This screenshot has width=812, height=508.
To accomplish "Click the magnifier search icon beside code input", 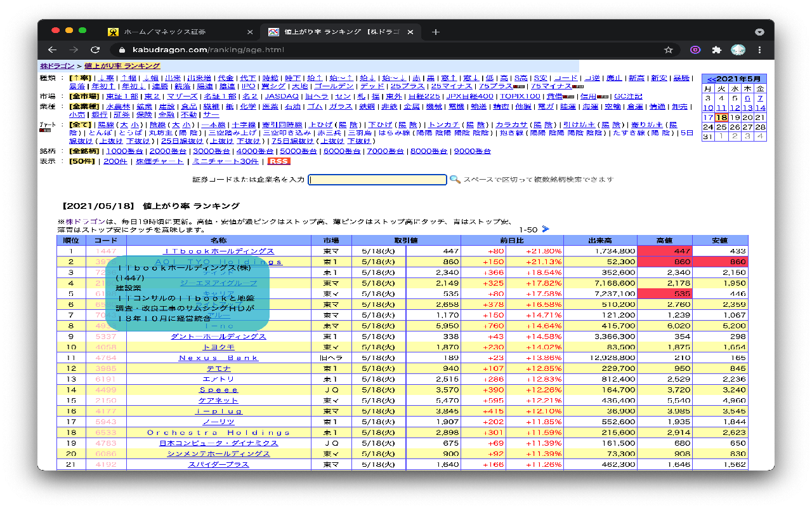I will pos(454,180).
